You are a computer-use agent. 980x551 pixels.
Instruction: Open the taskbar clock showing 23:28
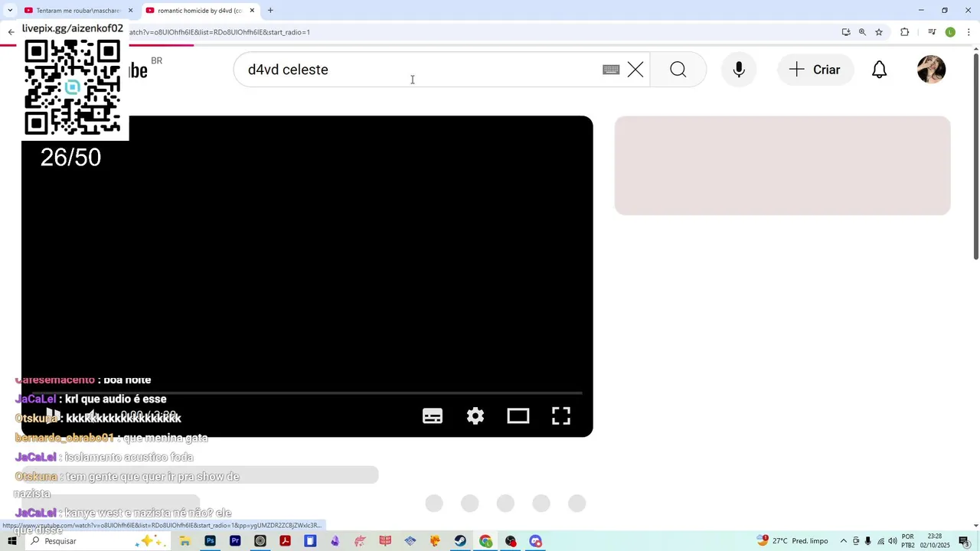[935, 541]
